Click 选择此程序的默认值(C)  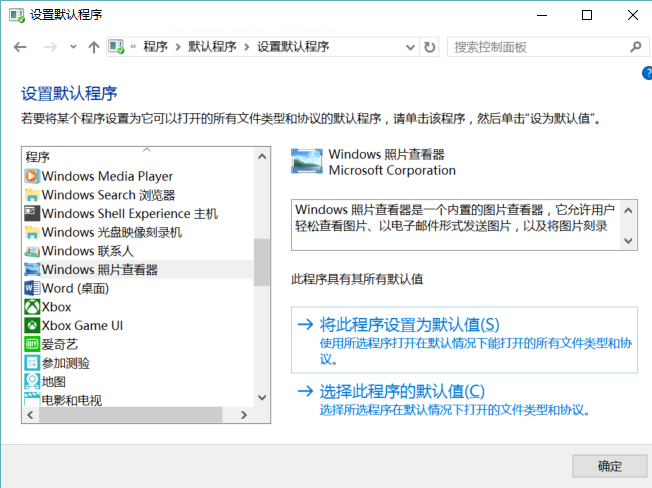point(464,400)
